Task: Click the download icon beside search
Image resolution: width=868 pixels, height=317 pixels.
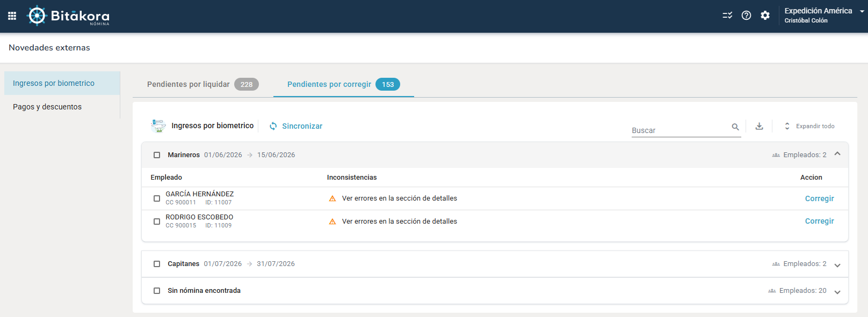Action: tap(759, 126)
